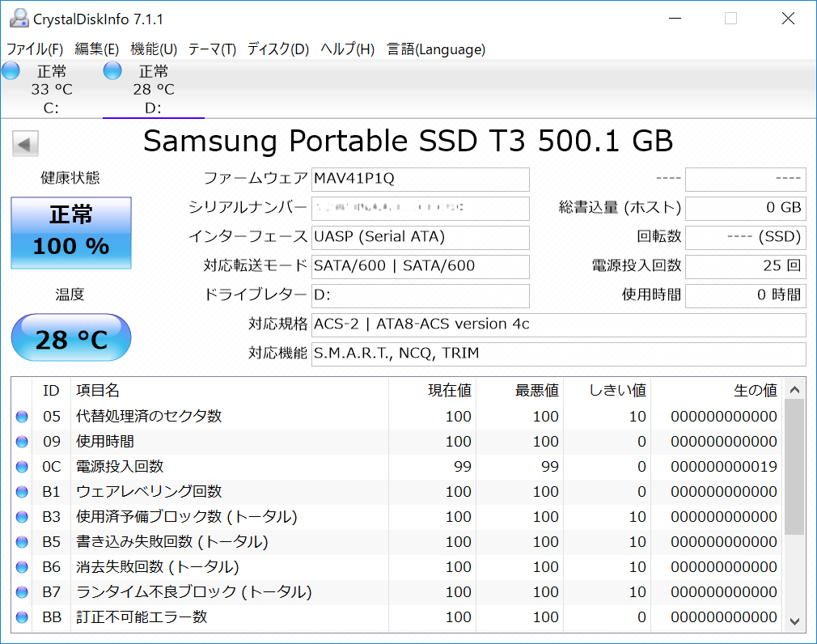
Task: Click the D: drive status orb
Action: pos(112,70)
